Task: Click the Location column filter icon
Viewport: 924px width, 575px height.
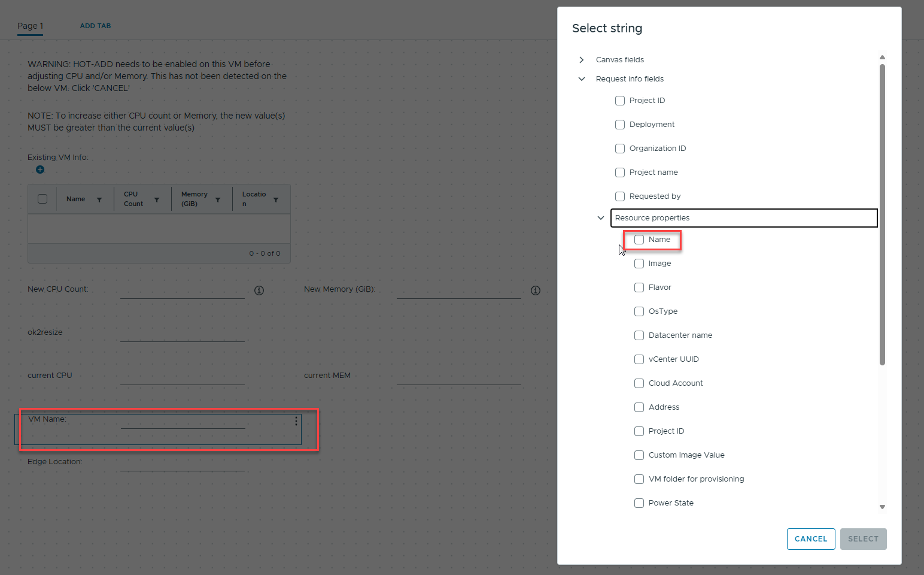Action: (276, 199)
